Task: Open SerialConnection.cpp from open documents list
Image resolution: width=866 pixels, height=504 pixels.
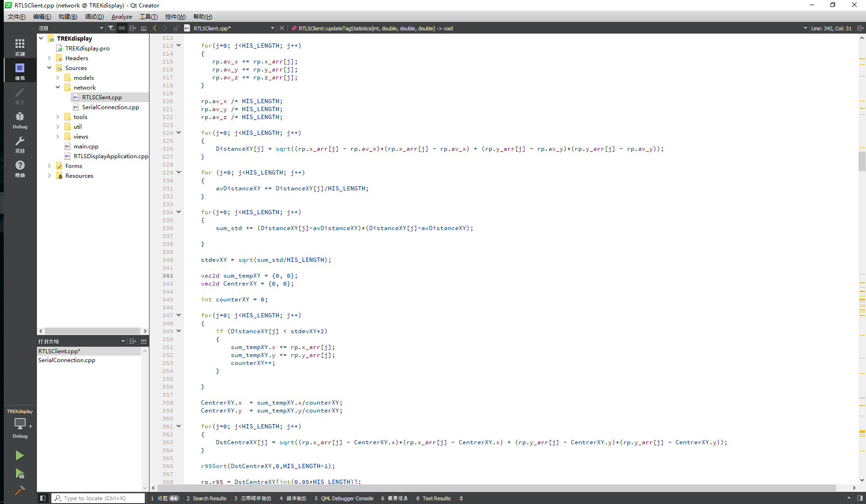Action: 67,360
